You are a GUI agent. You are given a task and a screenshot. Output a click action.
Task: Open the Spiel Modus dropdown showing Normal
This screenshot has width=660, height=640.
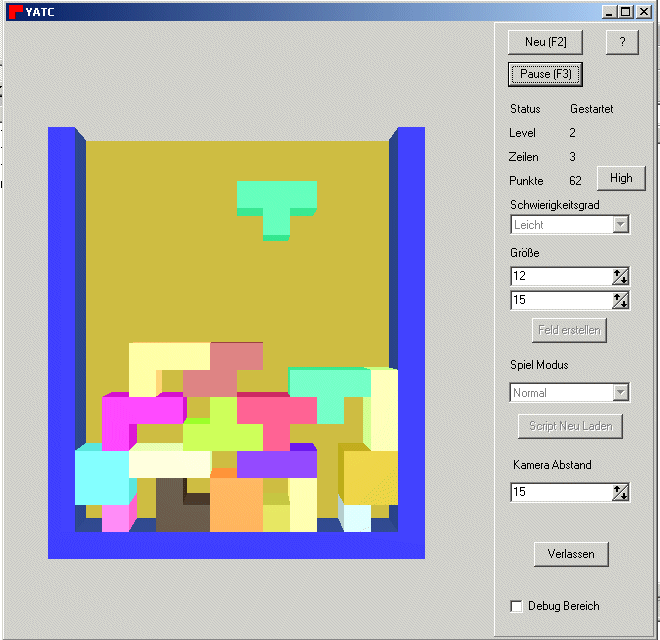[621, 393]
